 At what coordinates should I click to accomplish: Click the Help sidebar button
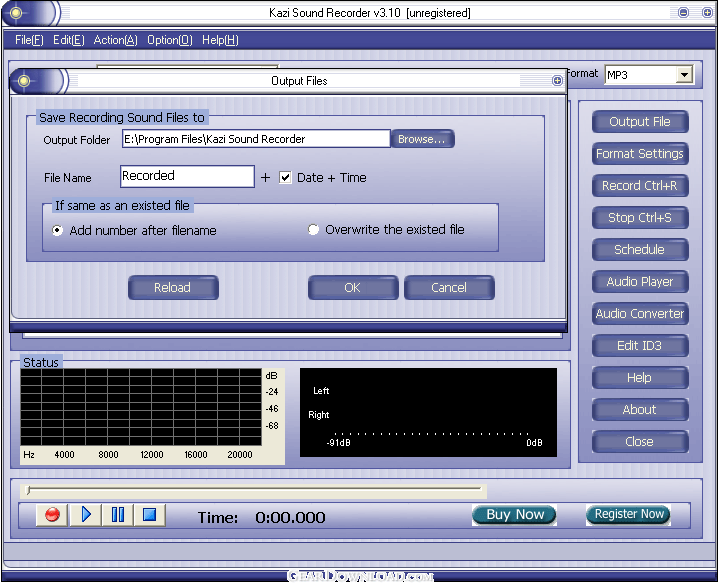pyautogui.click(x=640, y=378)
